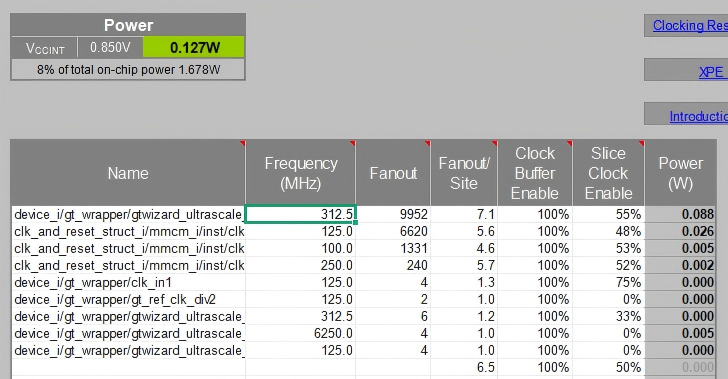The height and width of the screenshot is (379, 728).
Task: Click red comment marker on Clock Buffer Enable header
Action: (570, 144)
